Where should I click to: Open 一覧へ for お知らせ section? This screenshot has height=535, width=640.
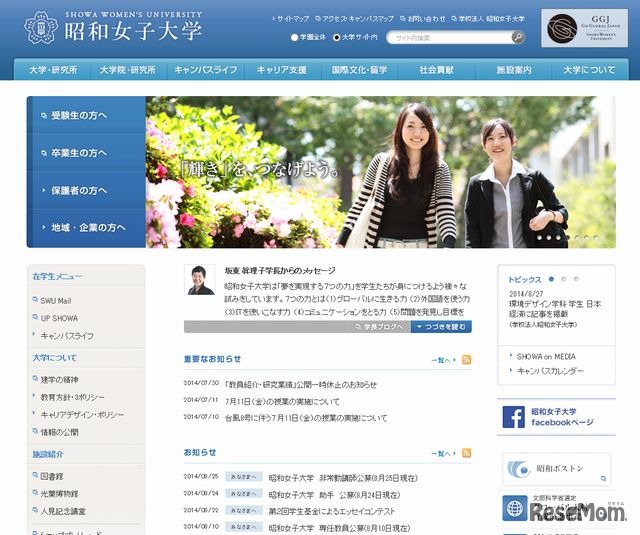coord(443,454)
